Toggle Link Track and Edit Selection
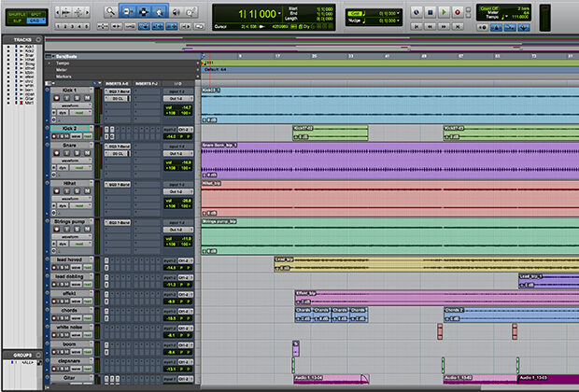 (172, 26)
